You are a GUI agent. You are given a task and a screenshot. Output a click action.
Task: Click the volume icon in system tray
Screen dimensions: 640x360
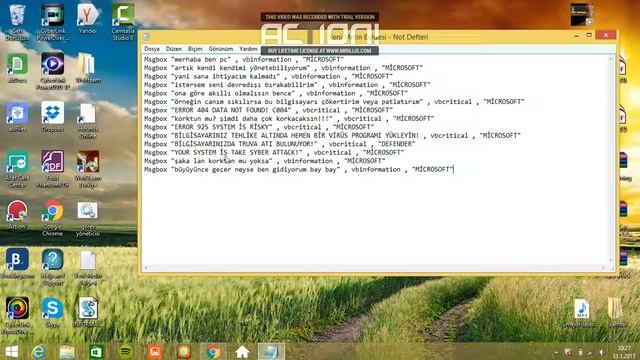602,352
